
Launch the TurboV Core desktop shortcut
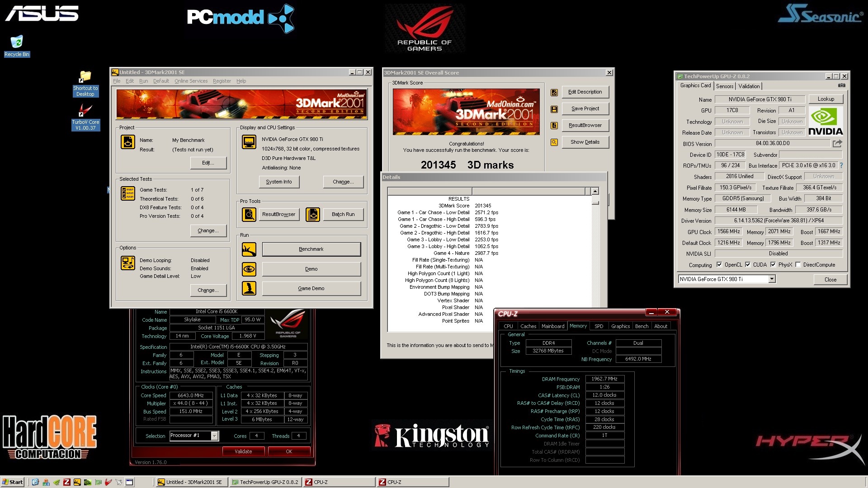coord(85,117)
